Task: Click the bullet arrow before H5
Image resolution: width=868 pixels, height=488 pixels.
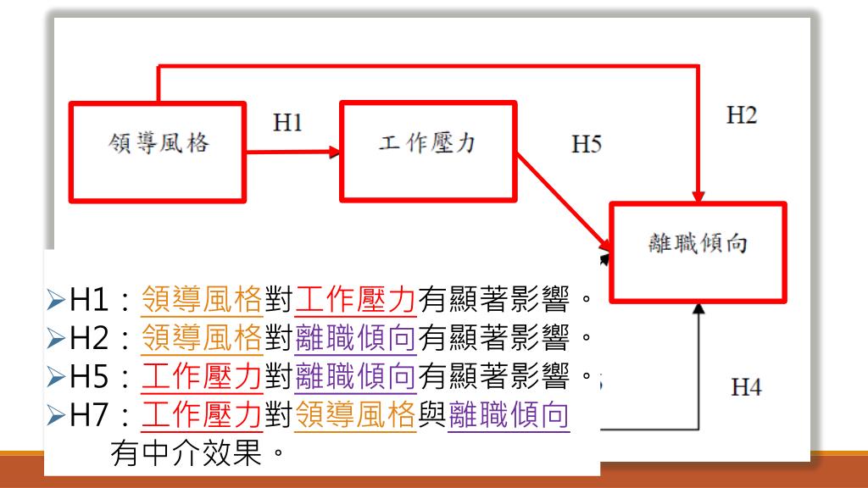Action: 57,376
